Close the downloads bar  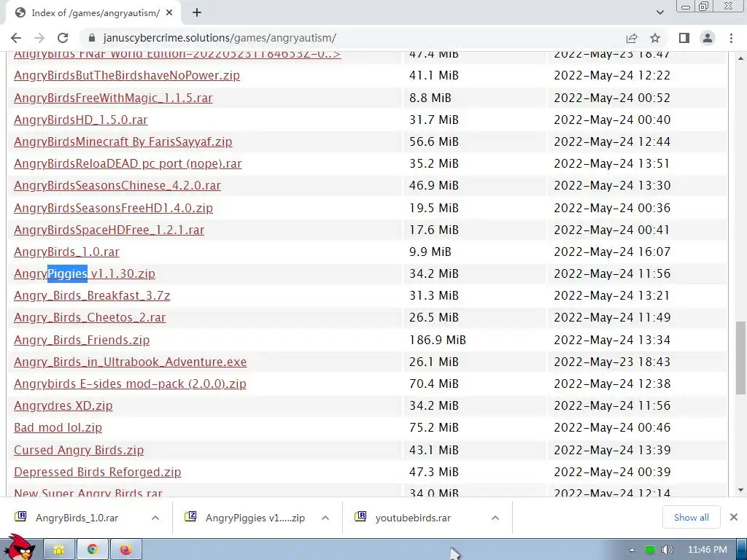click(734, 517)
